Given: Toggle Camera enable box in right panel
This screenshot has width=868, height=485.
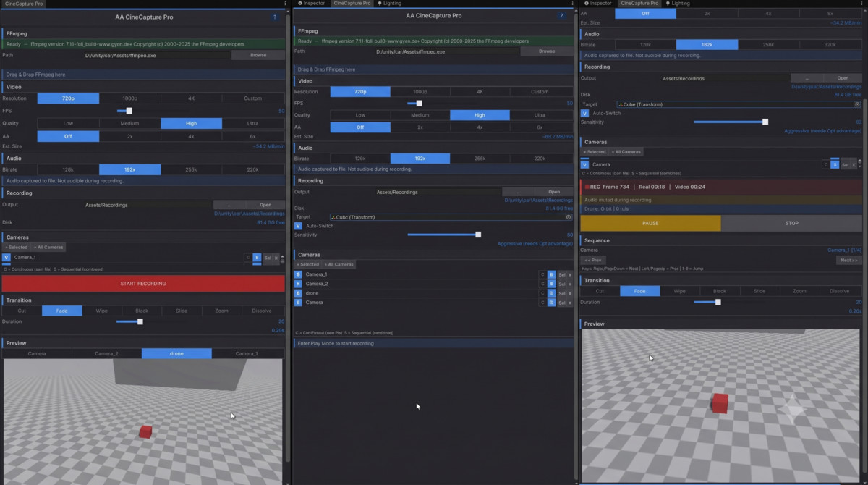Looking at the screenshot, I should (585, 165).
